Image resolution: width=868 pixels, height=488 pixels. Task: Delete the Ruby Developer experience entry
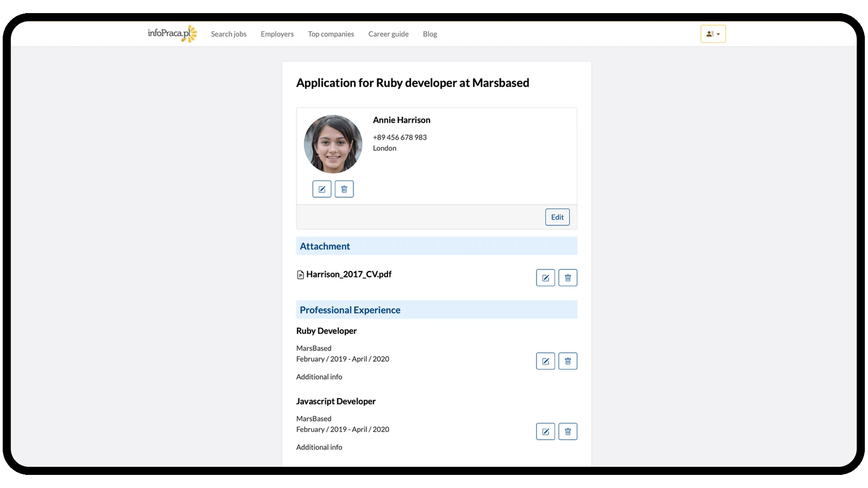click(568, 361)
